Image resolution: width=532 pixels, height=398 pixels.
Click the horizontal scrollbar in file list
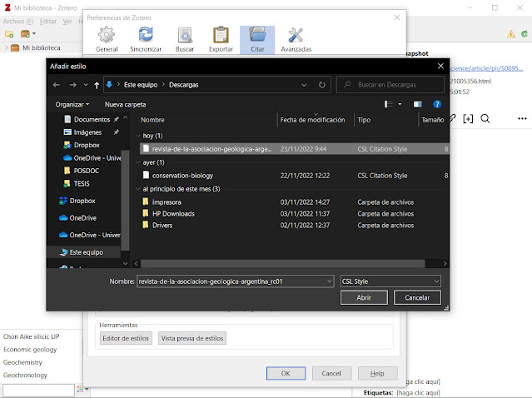point(282,264)
